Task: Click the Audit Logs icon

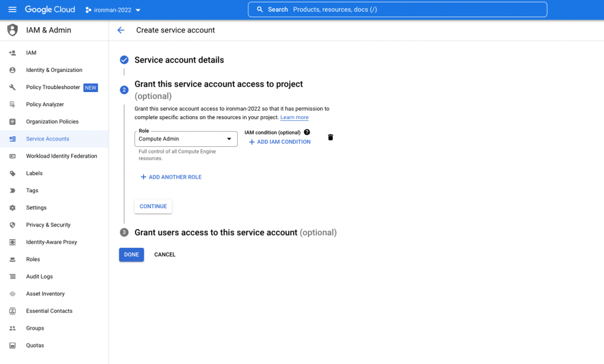Action: tap(12, 277)
